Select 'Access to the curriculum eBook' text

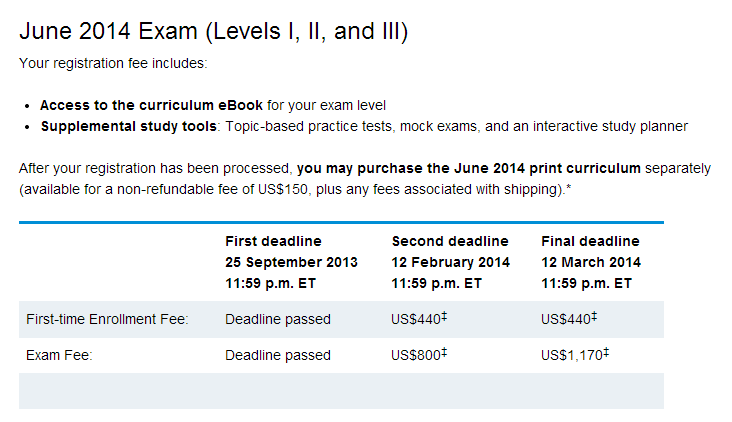pyautogui.click(x=151, y=106)
